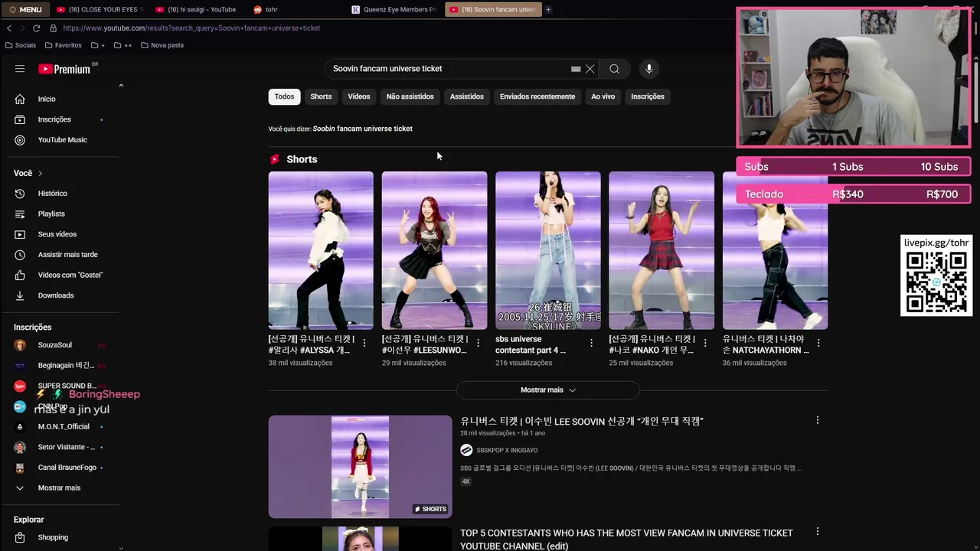Open options for sbs universe contestant short
The height and width of the screenshot is (551, 980).
(x=591, y=343)
